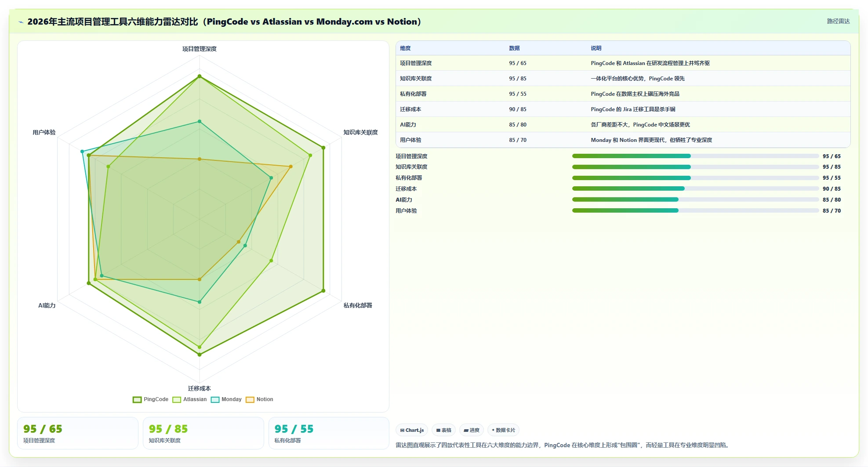Click the description 'PingCode 的 Jira 迁移工具是杀手锏'
The width and height of the screenshot is (868, 467).
tap(633, 109)
